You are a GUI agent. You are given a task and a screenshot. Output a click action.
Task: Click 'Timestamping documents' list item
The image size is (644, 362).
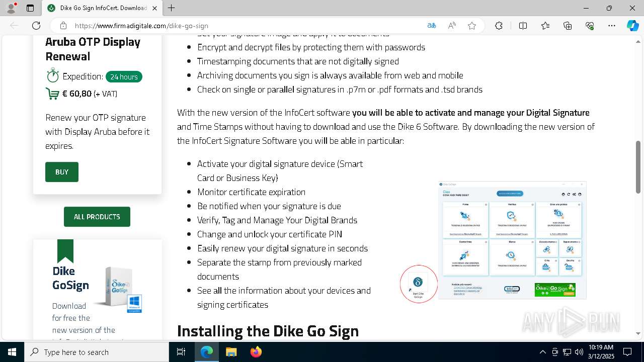298,61
